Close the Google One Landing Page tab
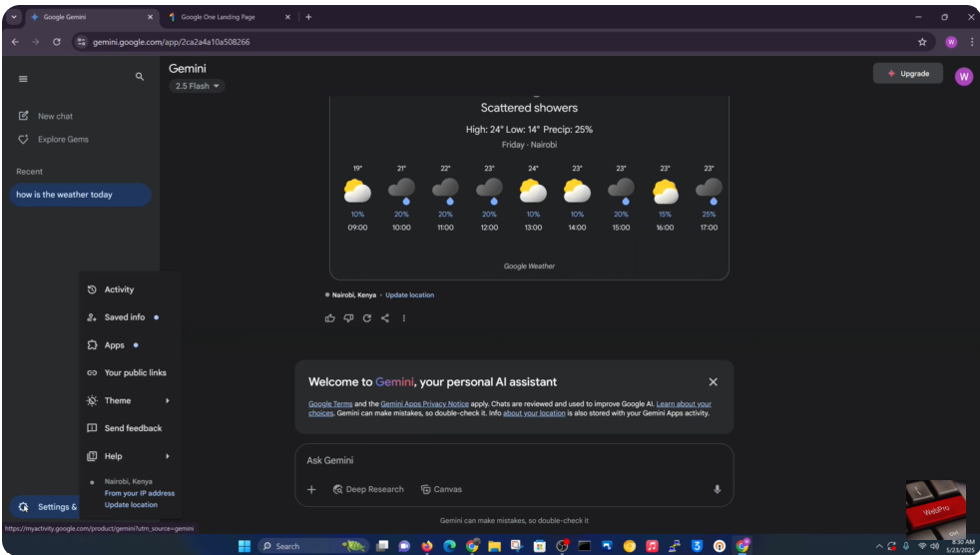Viewport: 980px width, 555px height. point(287,18)
